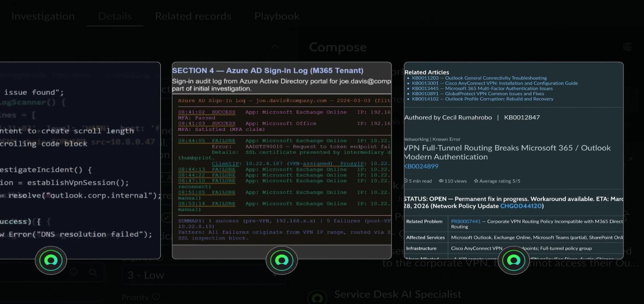Collapse the Compose section chevron

pyautogui.click(x=275, y=47)
